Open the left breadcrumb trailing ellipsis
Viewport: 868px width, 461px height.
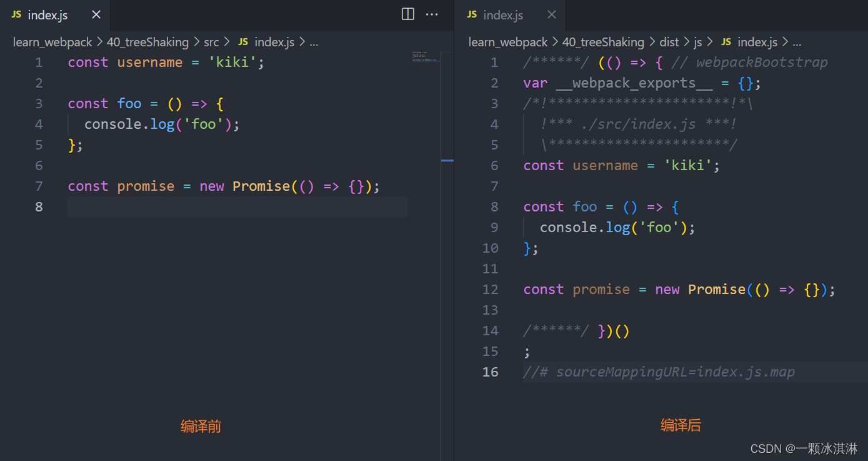[x=314, y=43]
